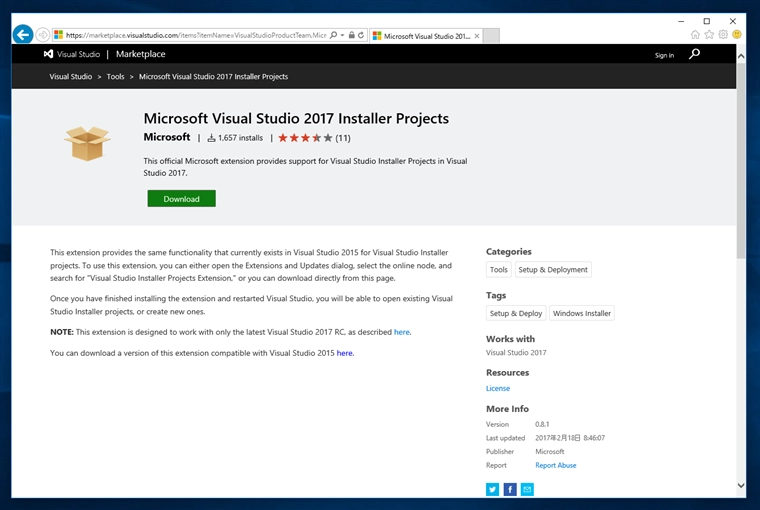Open the Marketplace header link
The image size is (760, 510).
[141, 54]
